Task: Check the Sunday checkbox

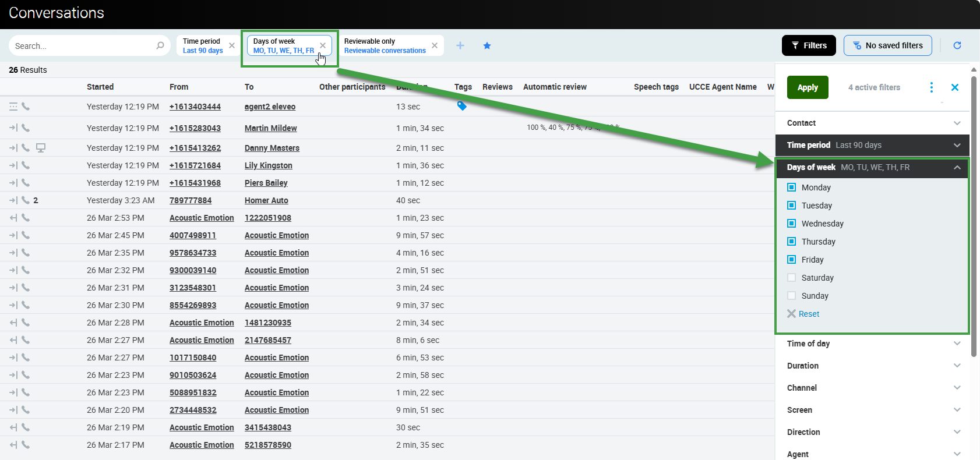Action: tap(791, 296)
